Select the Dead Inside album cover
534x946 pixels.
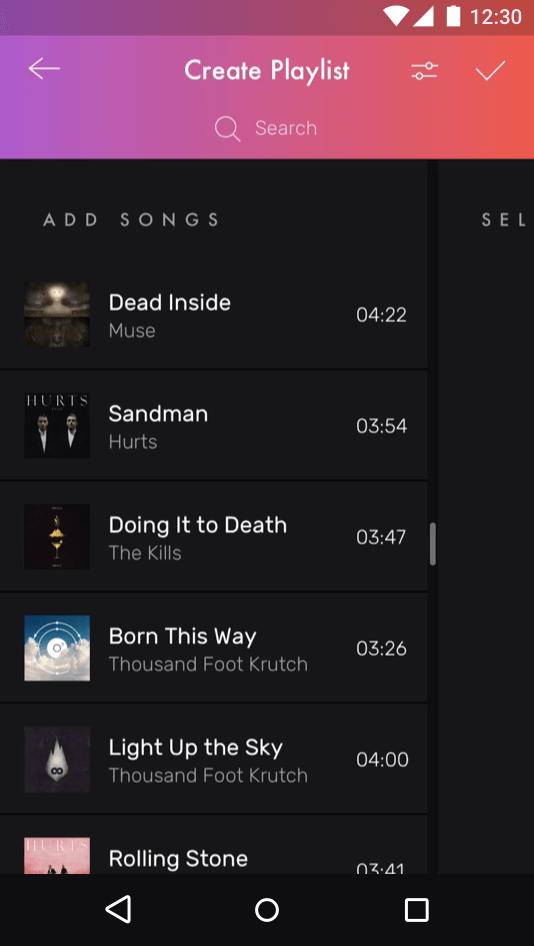click(57, 314)
